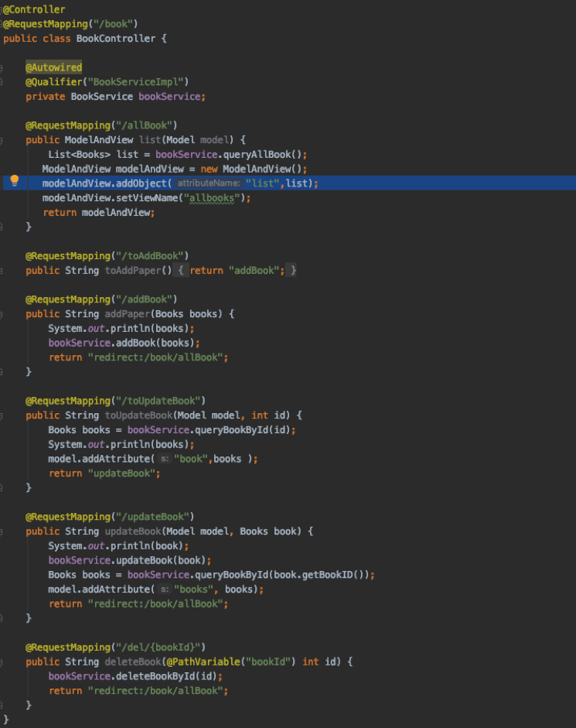576x728 pixels.
Task: Click the "/addBook" mapping string
Action: (144, 299)
